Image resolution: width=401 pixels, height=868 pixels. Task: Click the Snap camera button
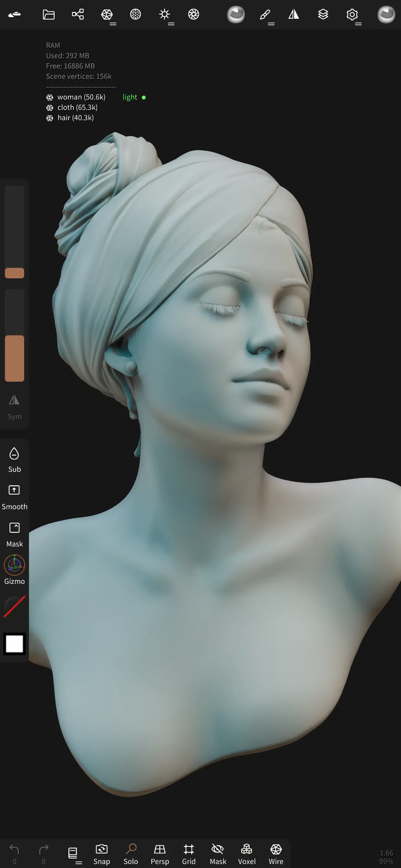pos(102,854)
